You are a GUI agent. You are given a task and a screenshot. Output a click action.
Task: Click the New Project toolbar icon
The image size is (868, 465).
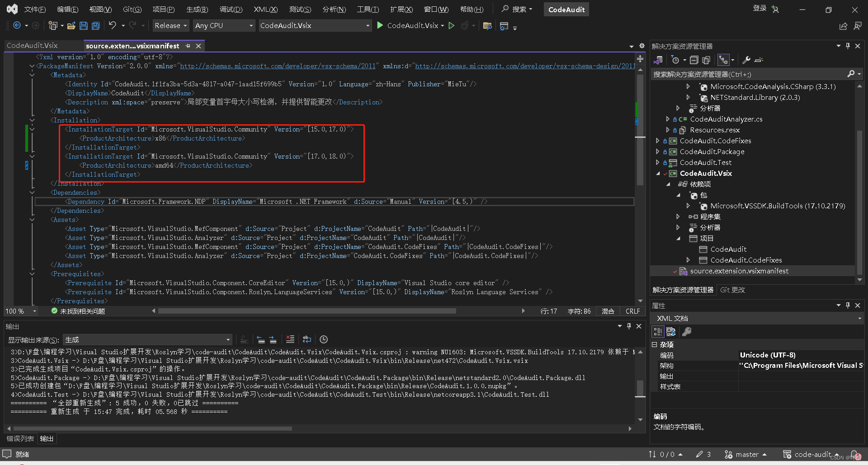tap(53, 26)
